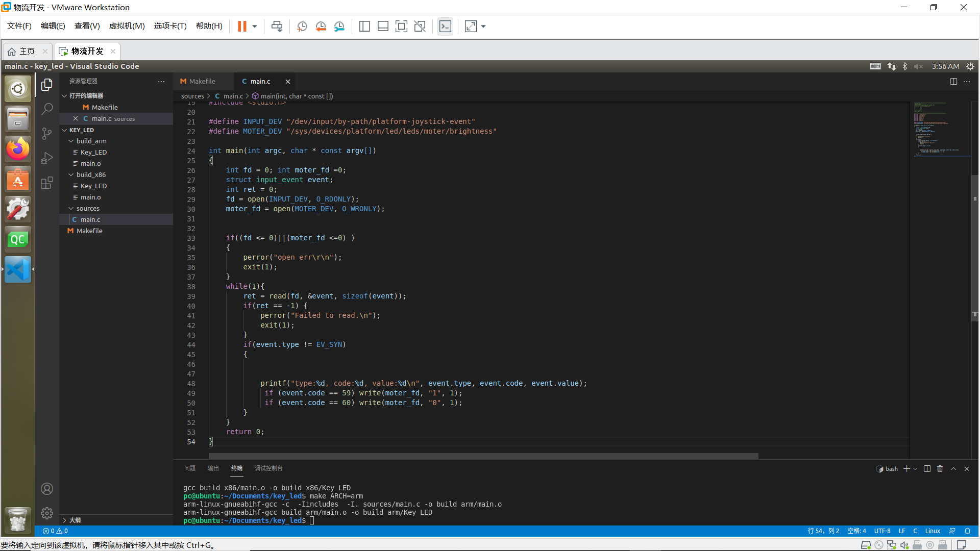Toggle VMware full screen mode
The image size is (980, 551).
[401, 27]
